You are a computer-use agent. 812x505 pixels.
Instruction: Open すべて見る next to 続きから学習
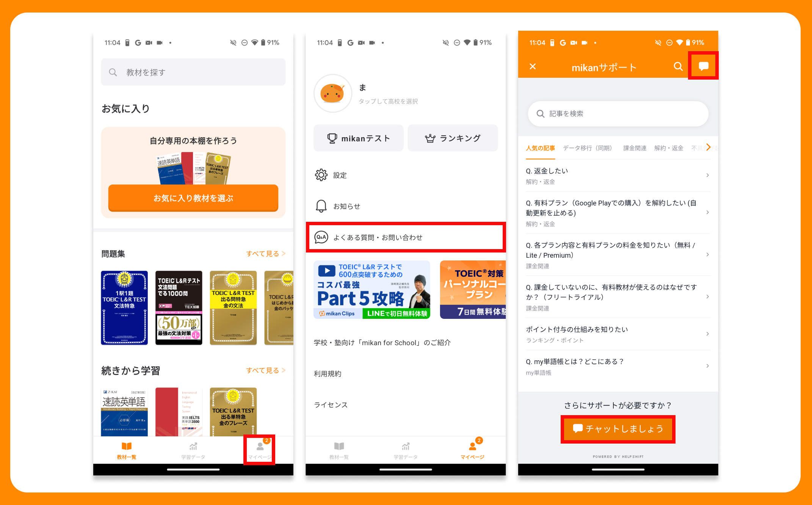(265, 370)
